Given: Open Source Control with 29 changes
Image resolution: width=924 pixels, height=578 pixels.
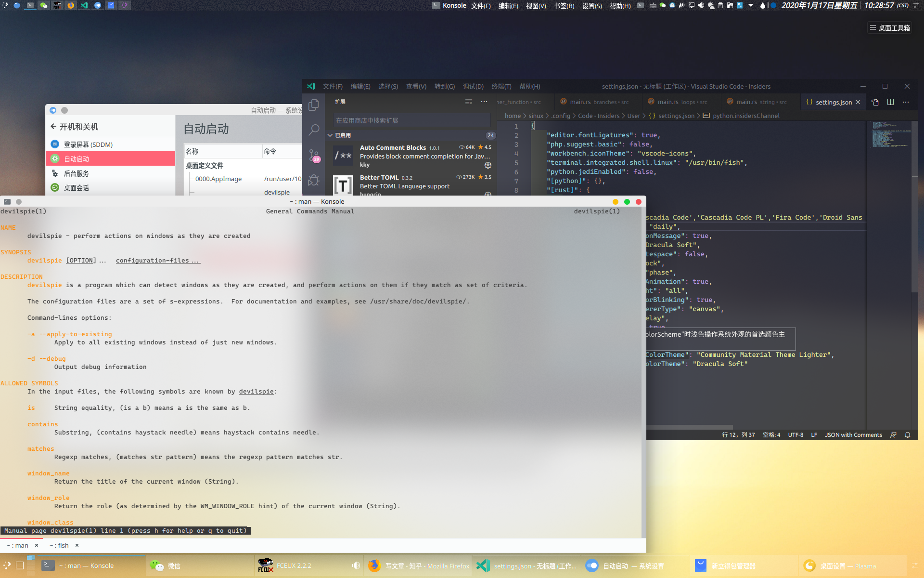Looking at the screenshot, I should pos(314,155).
